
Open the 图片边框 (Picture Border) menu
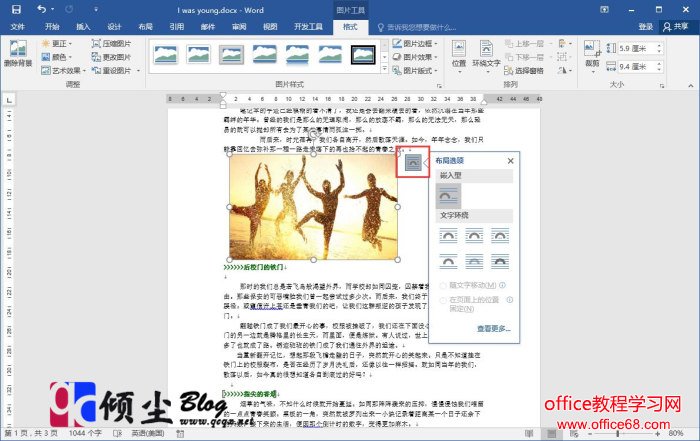(415, 44)
